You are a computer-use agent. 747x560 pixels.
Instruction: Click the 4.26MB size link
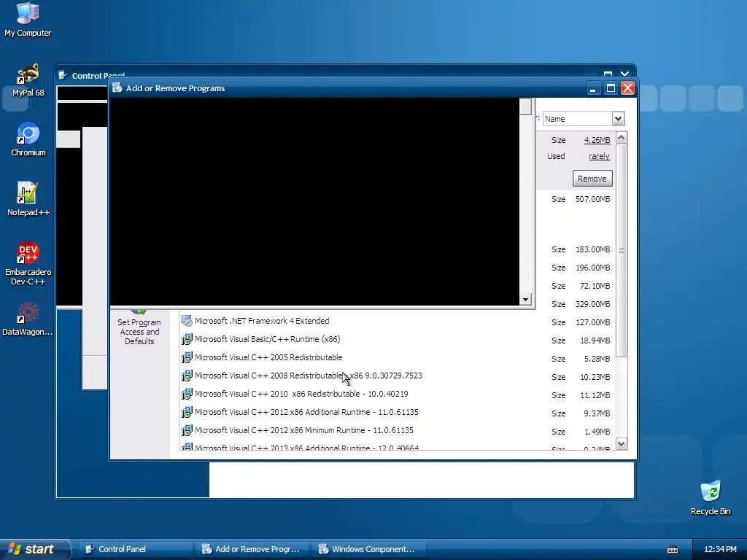[597, 140]
